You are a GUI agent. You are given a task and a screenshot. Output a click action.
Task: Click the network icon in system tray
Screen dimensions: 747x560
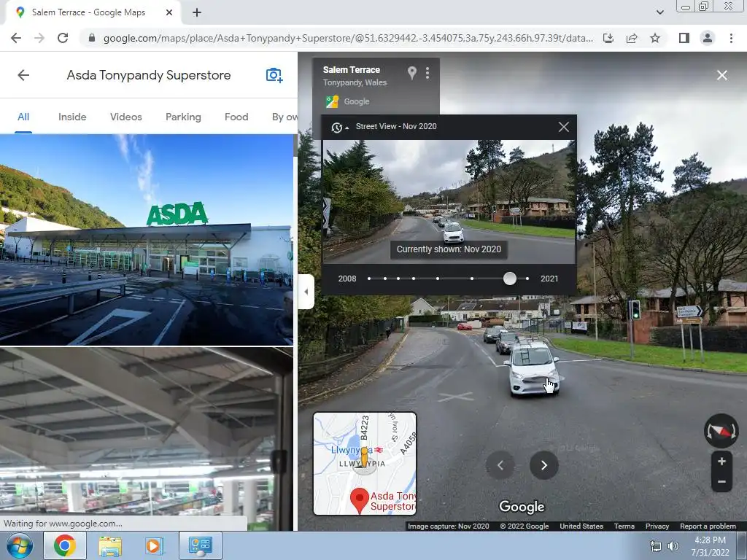656,546
